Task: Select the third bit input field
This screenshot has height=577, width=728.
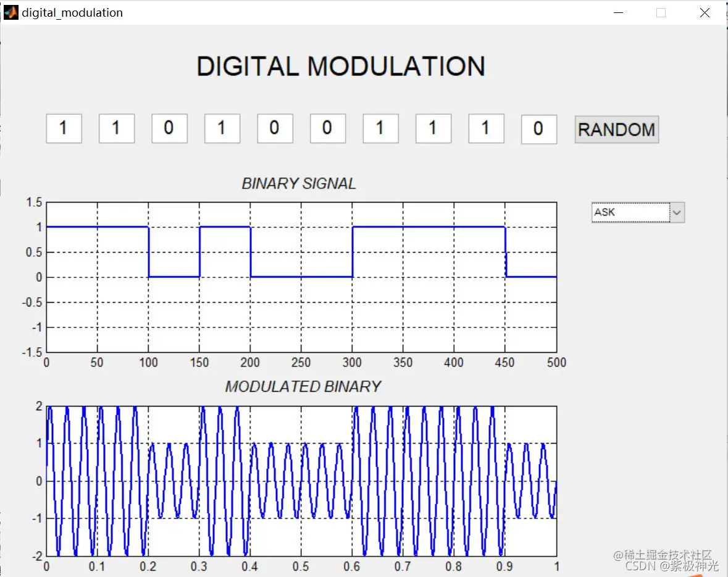Action: click(x=169, y=128)
